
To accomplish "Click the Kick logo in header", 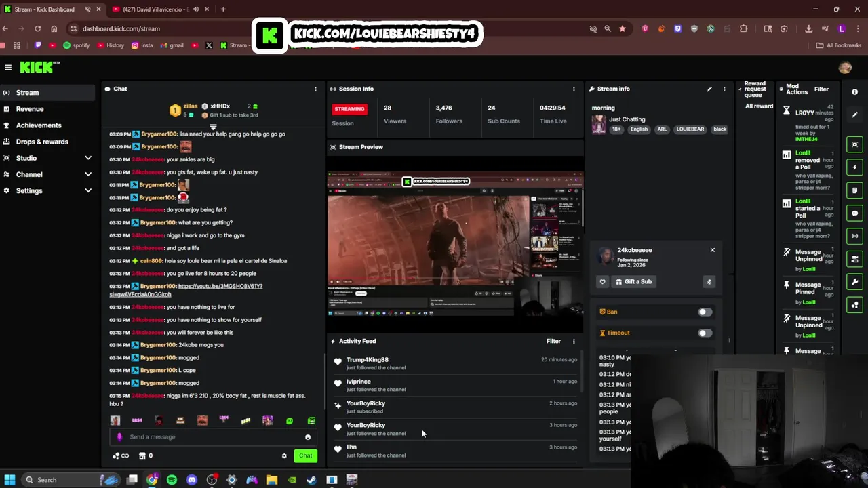I will (40, 67).
